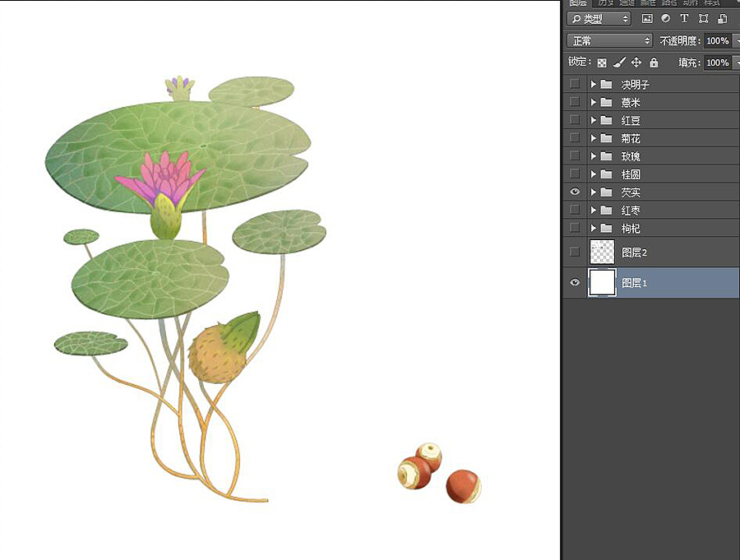Select the 图层2 layer name
Image resolution: width=740 pixels, height=560 pixels.
[x=634, y=252]
